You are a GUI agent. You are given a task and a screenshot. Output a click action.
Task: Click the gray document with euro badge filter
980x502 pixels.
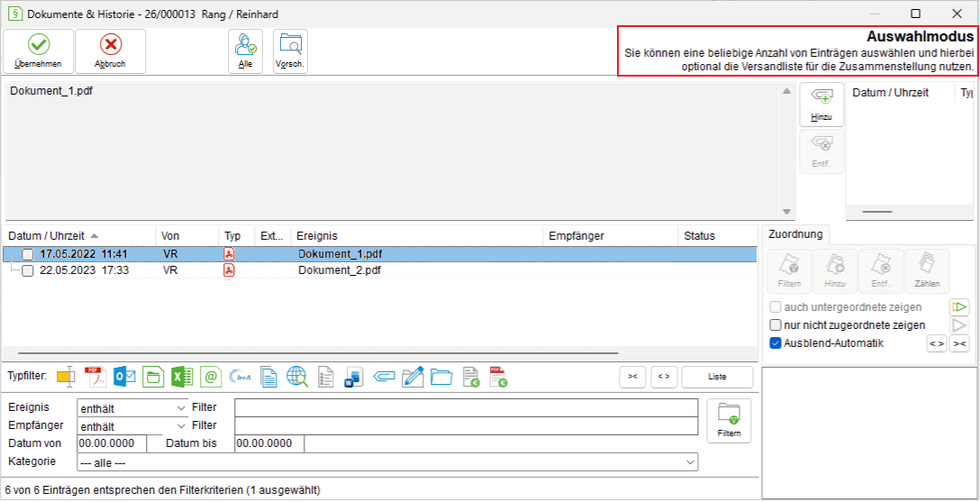point(470,377)
